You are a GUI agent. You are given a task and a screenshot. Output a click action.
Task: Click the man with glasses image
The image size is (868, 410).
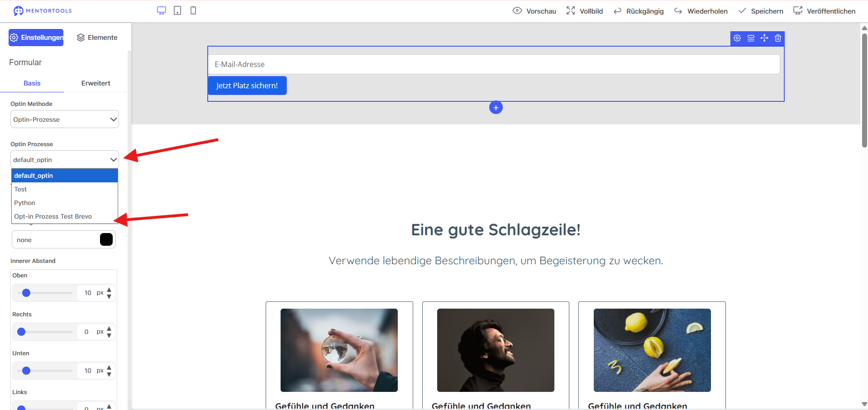[496, 350]
